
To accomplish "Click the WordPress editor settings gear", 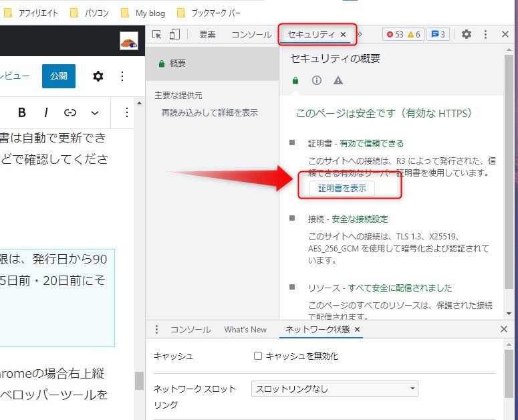I will [98, 76].
